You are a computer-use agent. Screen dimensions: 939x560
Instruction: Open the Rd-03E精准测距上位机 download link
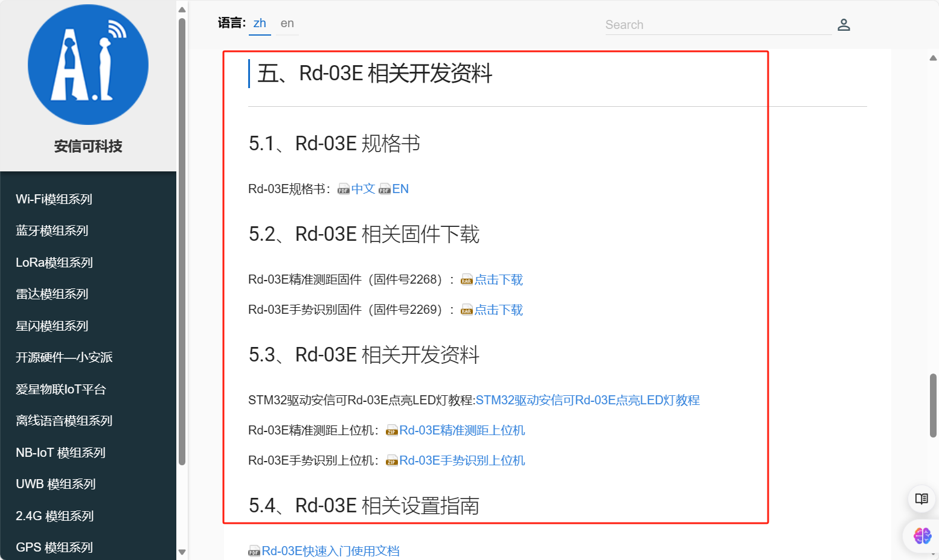[463, 430]
